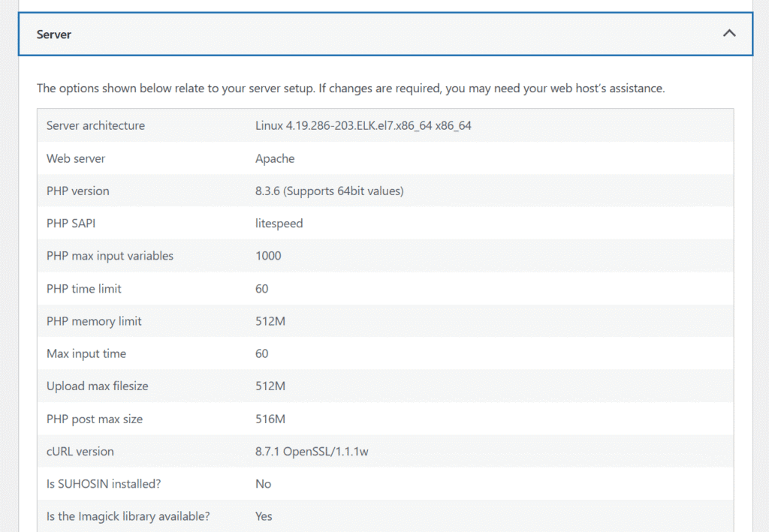
Task: Click the SUHOSIN installed question row
Action: click(x=300, y=483)
